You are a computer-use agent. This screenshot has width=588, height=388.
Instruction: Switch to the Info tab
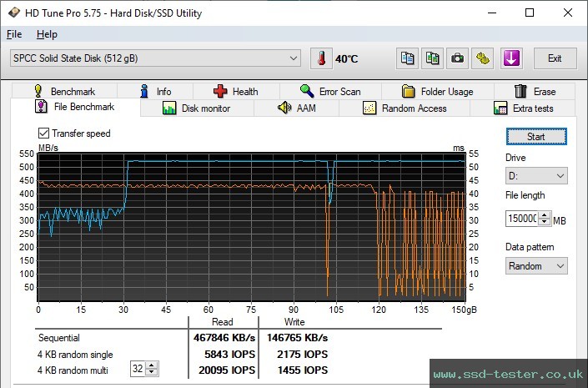[x=155, y=91]
